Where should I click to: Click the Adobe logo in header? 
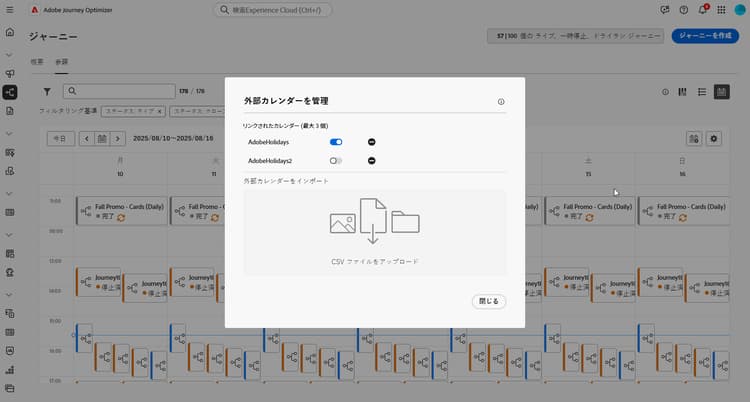[35, 10]
